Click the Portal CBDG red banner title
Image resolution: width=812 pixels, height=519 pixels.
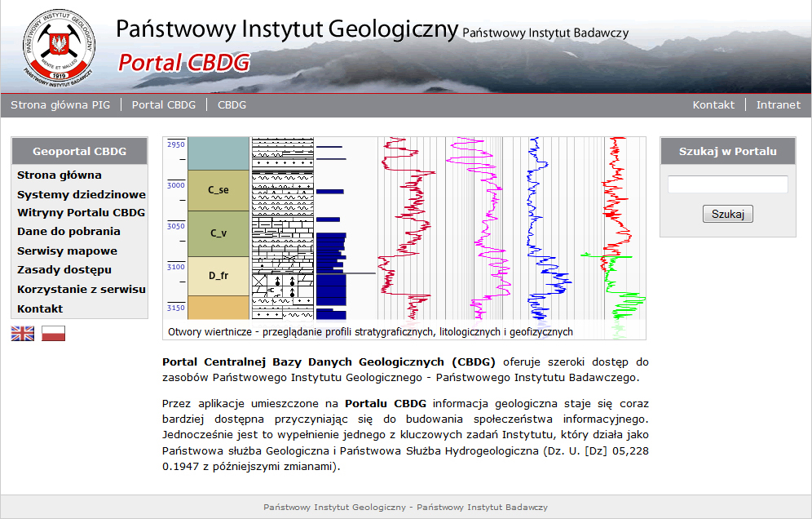(x=183, y=63)
